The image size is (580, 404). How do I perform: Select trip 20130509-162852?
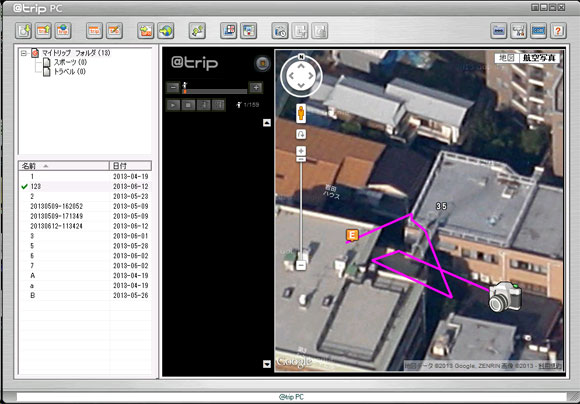click(x=85, y=206)
